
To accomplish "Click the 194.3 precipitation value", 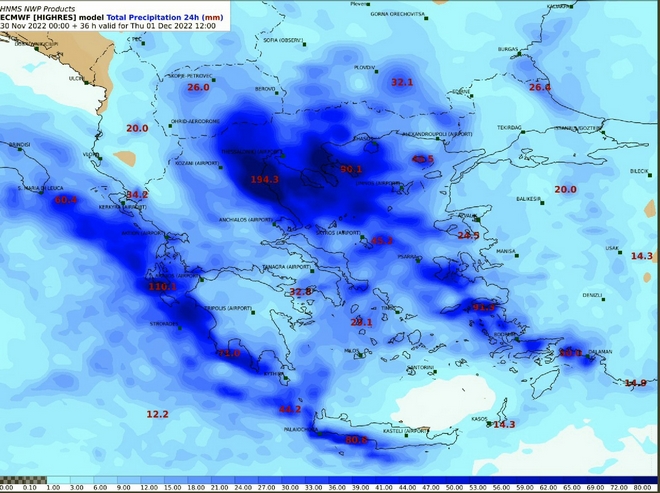I will coord(264,179).
